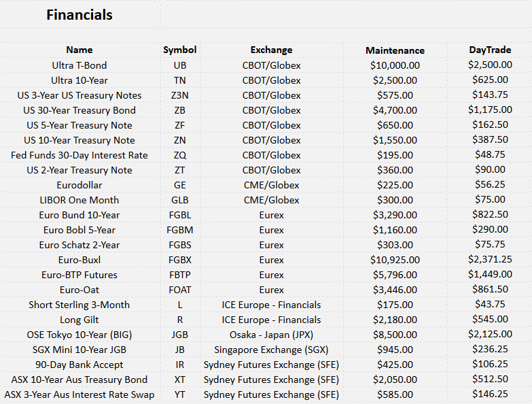The width and height of the screenshot is (532, 404).
Task: Click the Eurodollar name cell
Action: [79, 185]
